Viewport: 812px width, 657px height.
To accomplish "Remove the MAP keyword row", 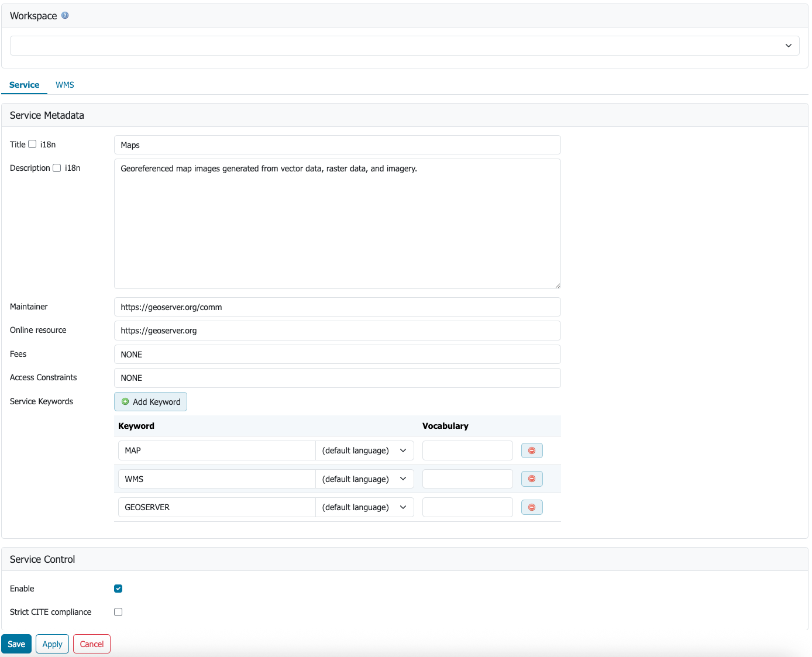I will (532, 450).
